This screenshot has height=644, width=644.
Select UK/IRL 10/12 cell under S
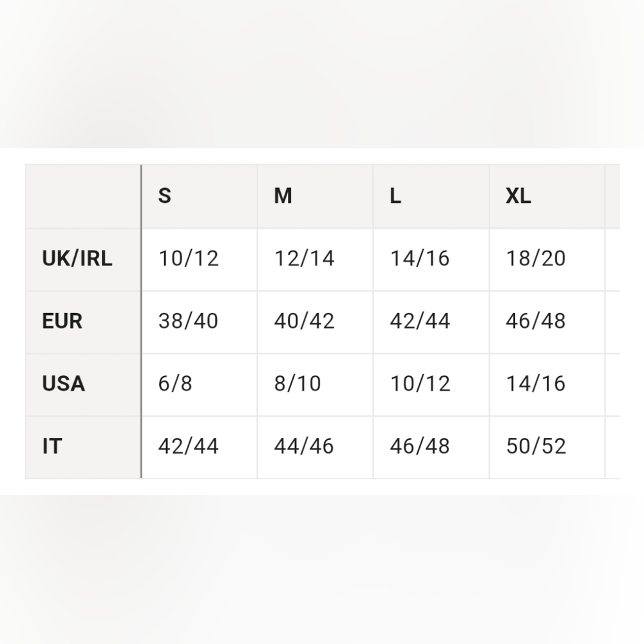click(x=200, y=260)
